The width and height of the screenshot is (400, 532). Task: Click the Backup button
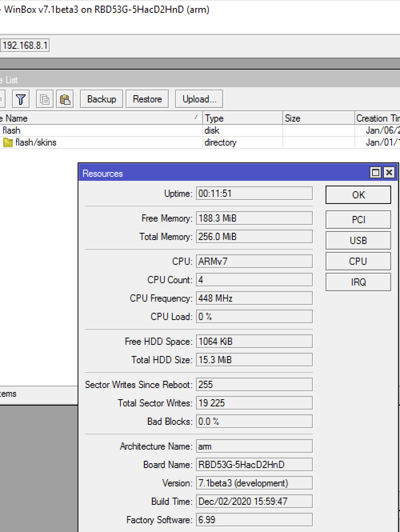point(102,99)
